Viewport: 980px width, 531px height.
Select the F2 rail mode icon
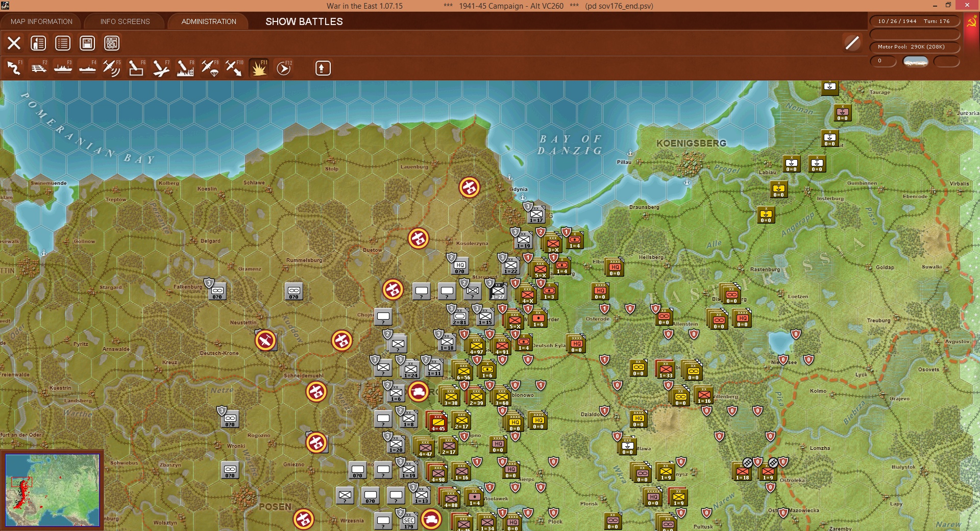coord(39,68)
